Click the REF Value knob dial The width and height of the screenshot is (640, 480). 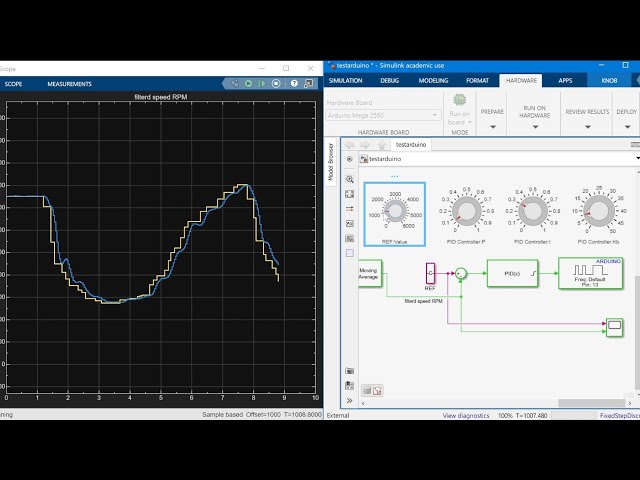click(395, 211)
